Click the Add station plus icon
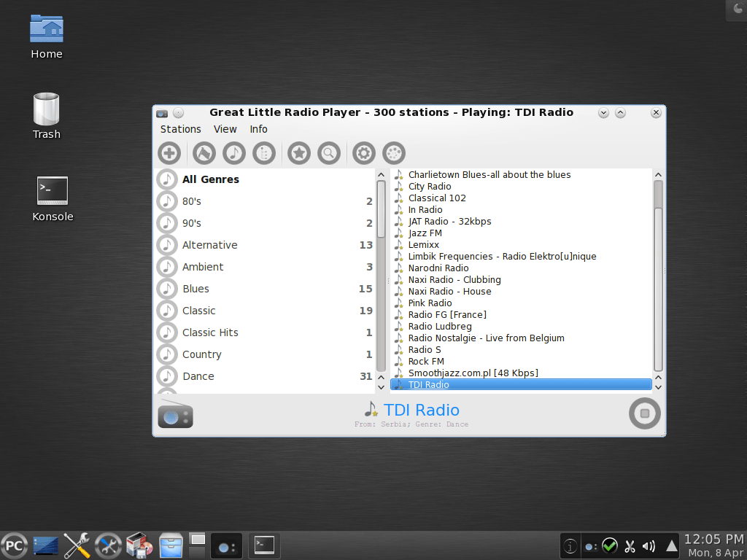This screenshot has height=560, width=747. coord(169,153)
